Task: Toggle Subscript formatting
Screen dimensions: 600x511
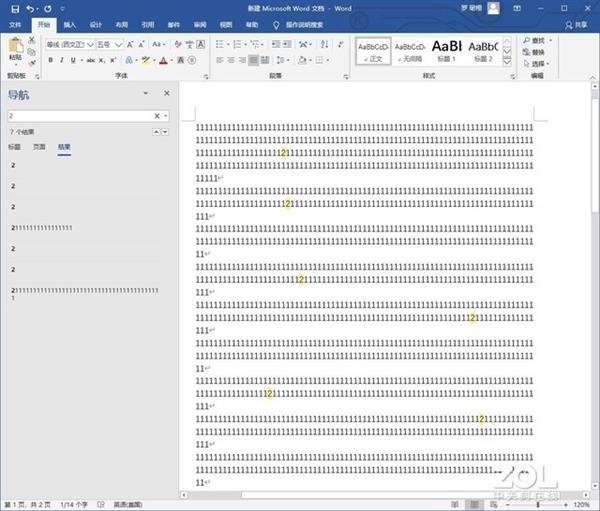Action: pyautogui.click(x=101, y=60)
